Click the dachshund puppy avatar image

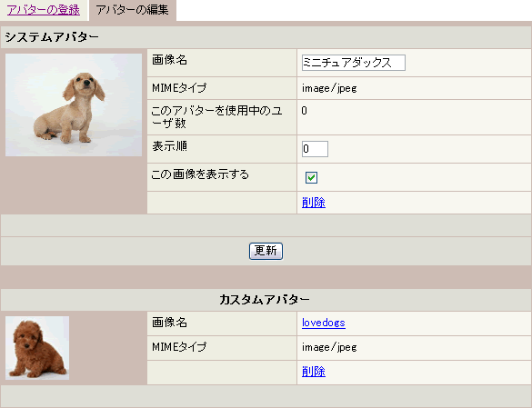(x=74, y=104)
